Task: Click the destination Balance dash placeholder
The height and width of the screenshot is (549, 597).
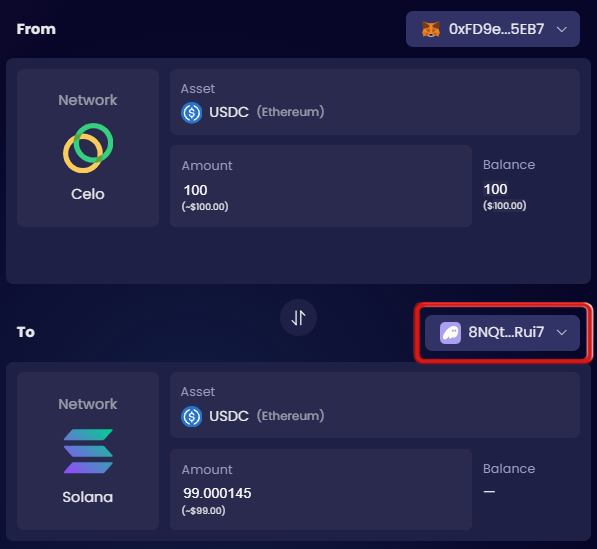Action: 489,492
